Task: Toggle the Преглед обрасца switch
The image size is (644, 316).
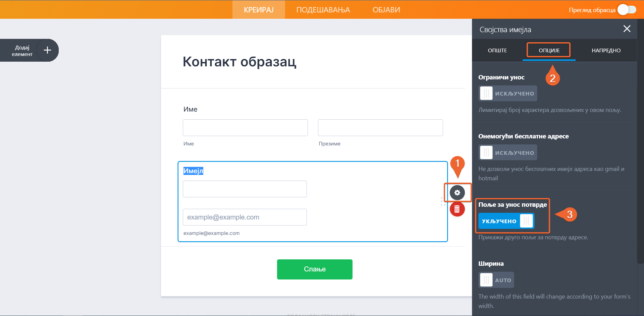Action: pyautogui.click(x=626, y=10)
